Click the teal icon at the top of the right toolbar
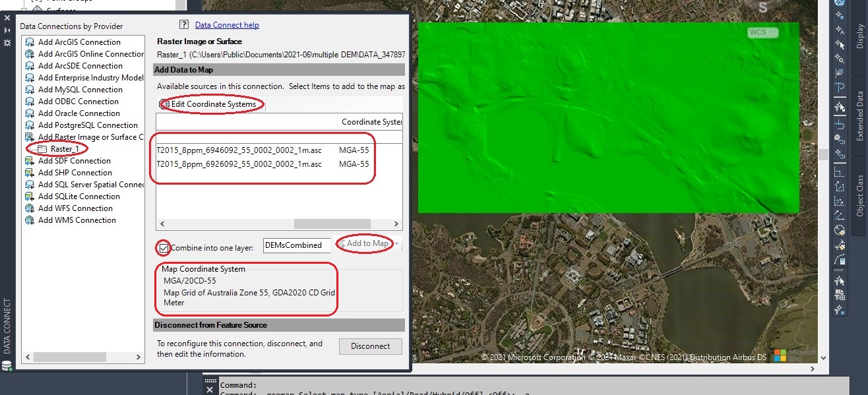This screenshot has height=395, width=868. (x=839, y=3)
